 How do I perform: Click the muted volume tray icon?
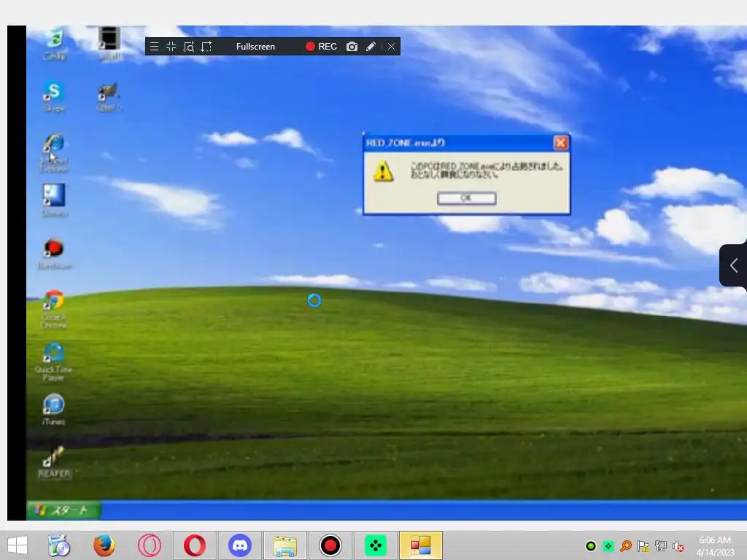point(678,546)
